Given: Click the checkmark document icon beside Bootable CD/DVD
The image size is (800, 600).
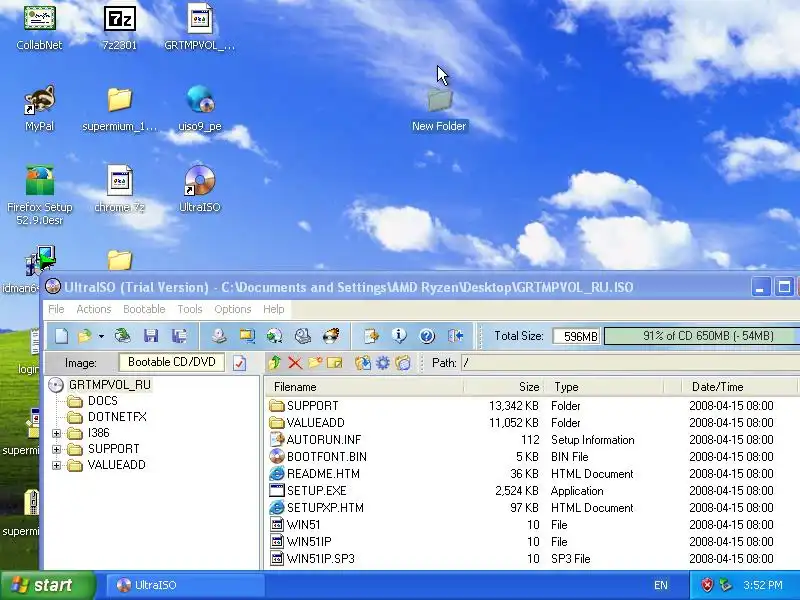Looking at the screenshot, I should (239, 363).
